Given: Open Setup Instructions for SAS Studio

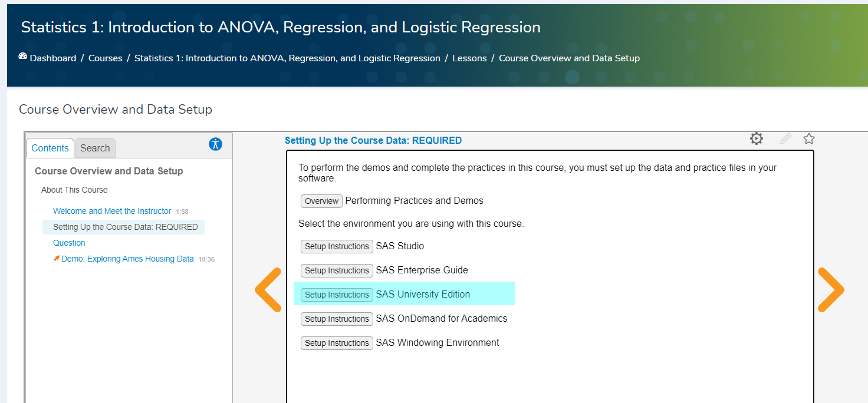Looking at the screenshot, I should 337,246.
